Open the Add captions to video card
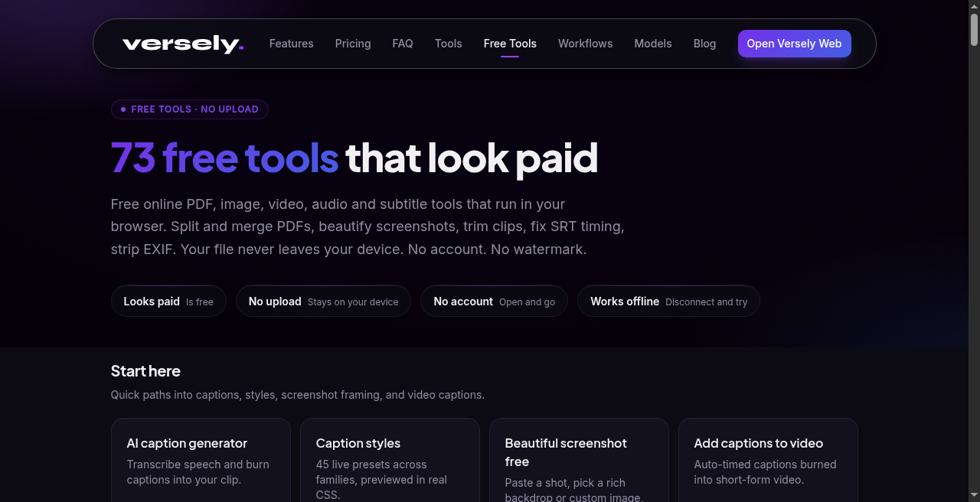This screenshot has height=502, width=980. pos(768,460)
